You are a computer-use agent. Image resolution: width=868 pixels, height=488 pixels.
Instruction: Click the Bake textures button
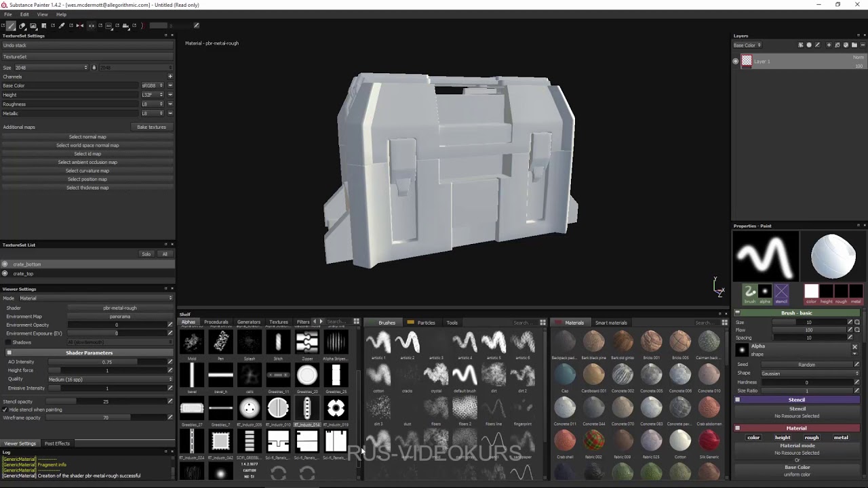[x=151, y=127]
